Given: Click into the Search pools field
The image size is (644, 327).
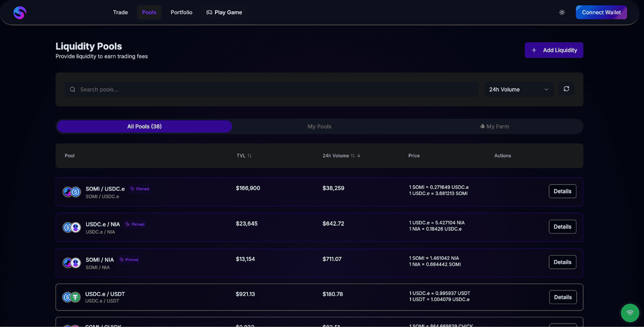Looking at the screenshot, I should (272, 89).
